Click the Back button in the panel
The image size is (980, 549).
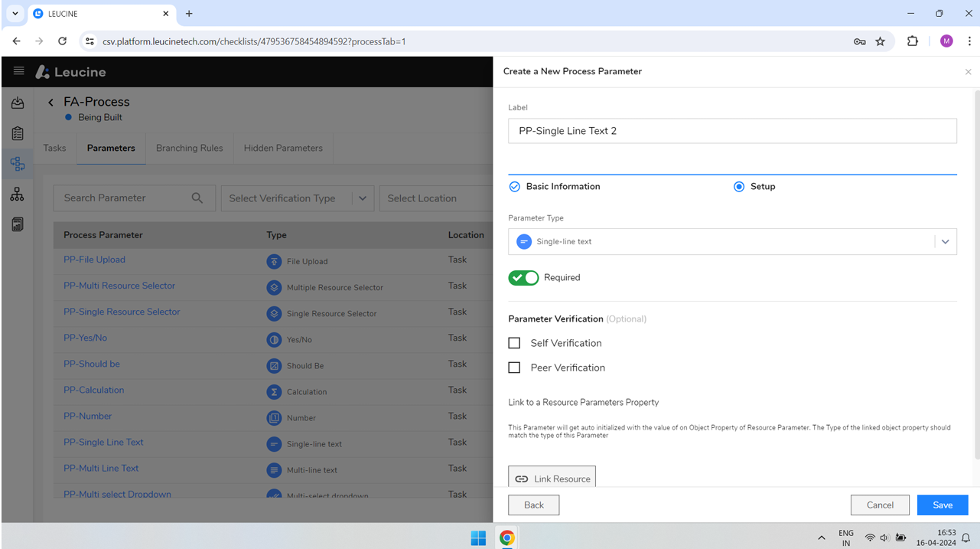click(x=534, y=505)
